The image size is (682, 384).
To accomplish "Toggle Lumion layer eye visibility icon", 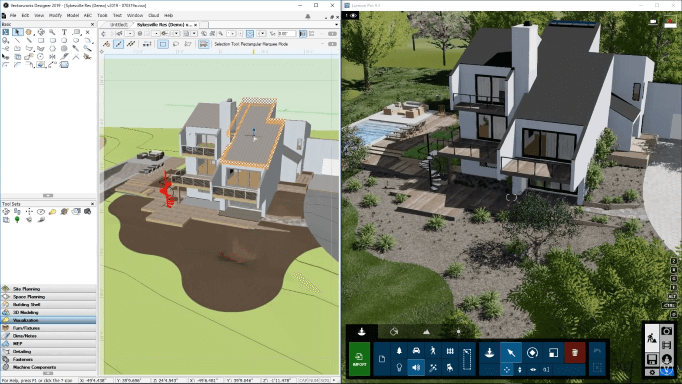I will tap(353, 16).
